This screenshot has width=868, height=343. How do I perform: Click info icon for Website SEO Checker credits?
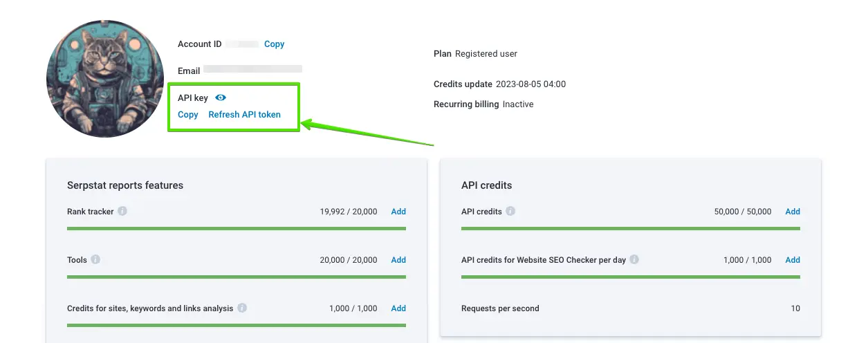pyautogui.click(x=634, y=259)
